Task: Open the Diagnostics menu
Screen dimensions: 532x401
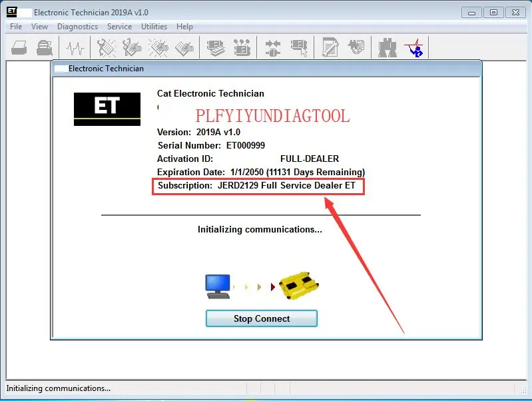Action: click(77, 27)
